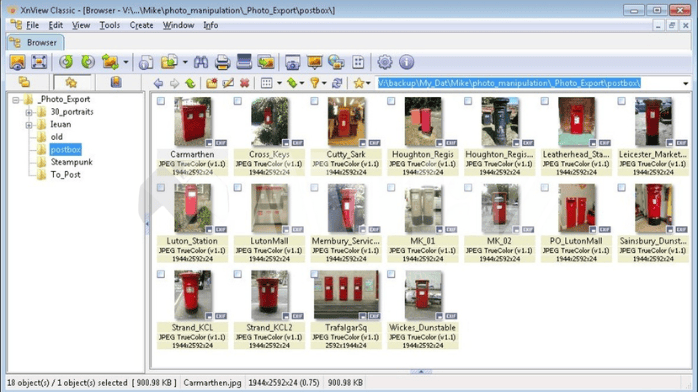Open Search with the binoculars icon
The height and width of the screenshot is (392, 698).
coord(201,62)
